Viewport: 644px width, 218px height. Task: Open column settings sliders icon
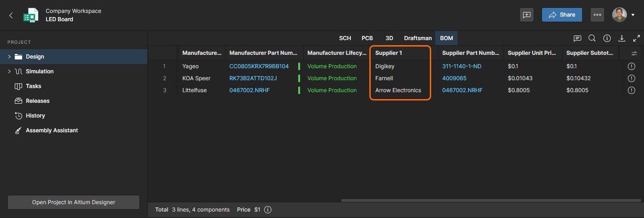[634, 53]
